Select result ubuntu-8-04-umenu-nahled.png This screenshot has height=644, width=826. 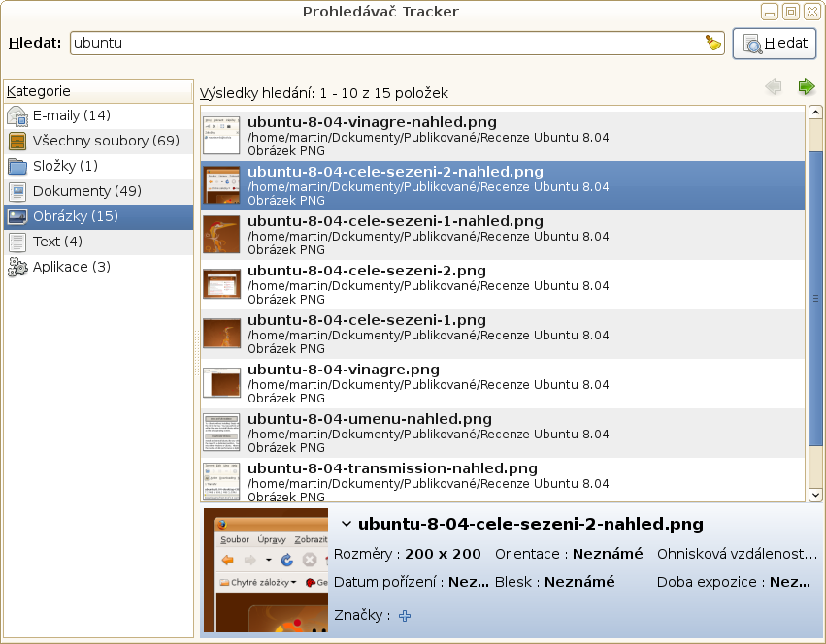click(x=503, y=434)
